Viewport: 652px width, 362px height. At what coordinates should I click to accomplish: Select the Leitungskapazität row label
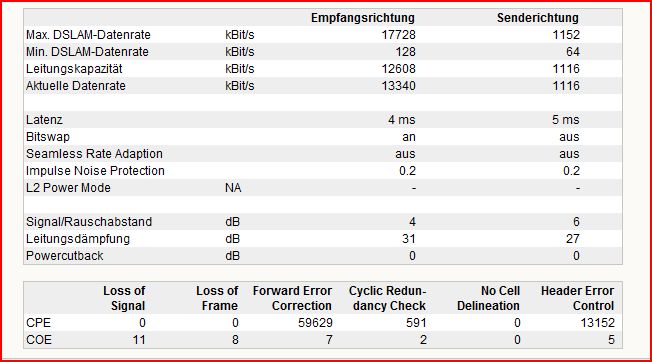[x=74, y=69]
